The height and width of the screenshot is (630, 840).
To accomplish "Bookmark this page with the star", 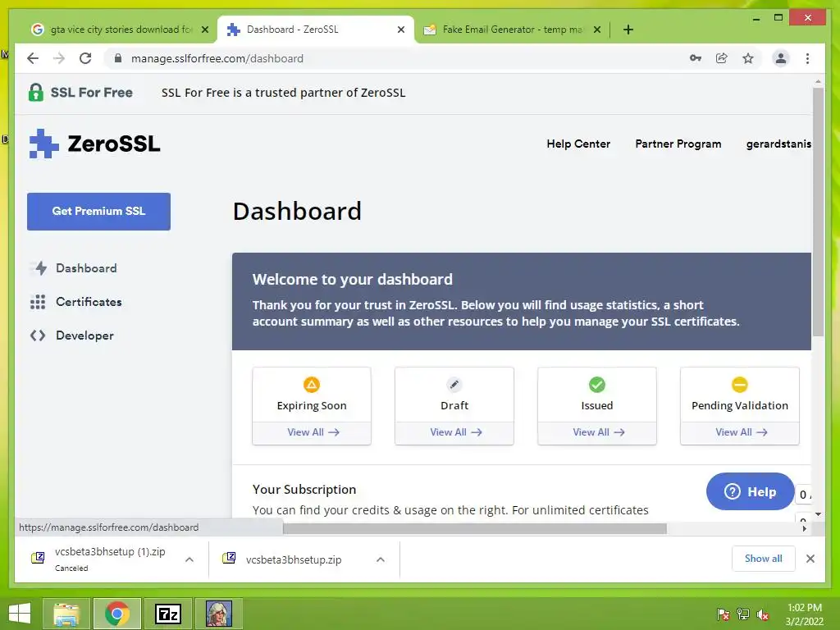I will [748, 58].
